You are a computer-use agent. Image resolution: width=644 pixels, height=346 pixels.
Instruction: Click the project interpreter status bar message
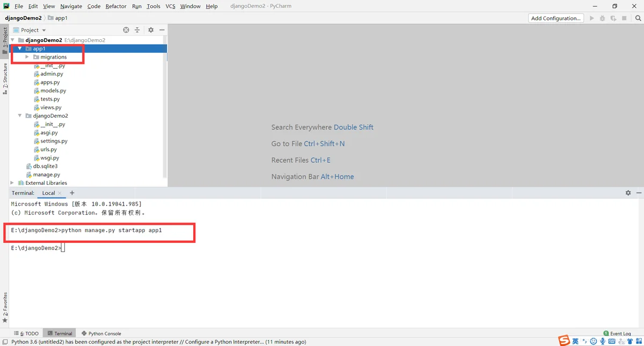158,342
